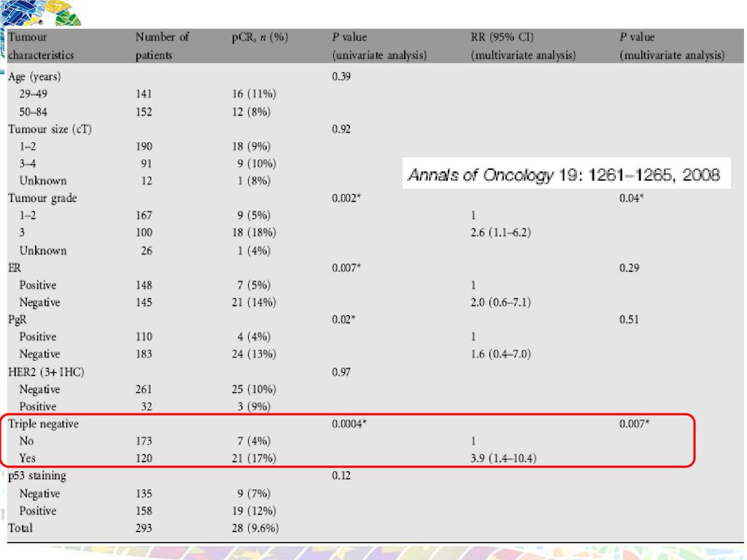Click the '2.0 (0.6–7.1)' relative risk
Viewport: 747px width, 560px height.
coord(500,302)
